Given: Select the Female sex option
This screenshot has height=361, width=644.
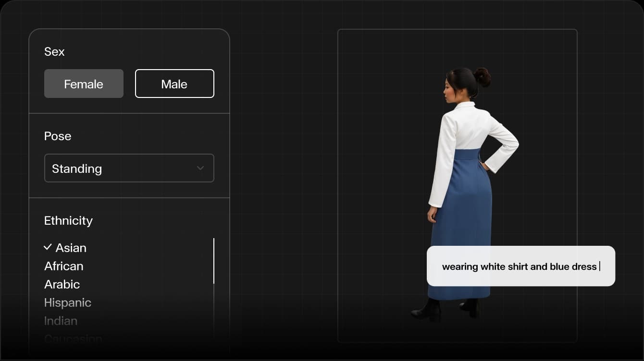Looking at the screenshot, I should click(84, 84).
